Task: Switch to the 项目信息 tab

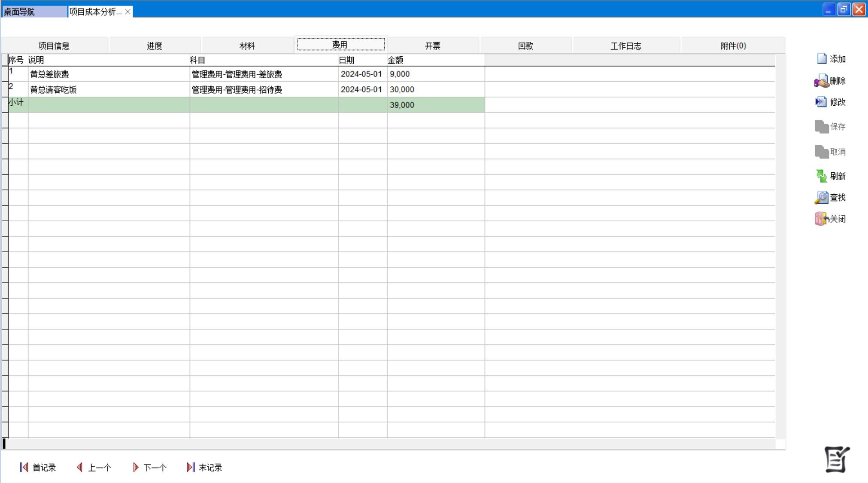Action: [54, 46]
